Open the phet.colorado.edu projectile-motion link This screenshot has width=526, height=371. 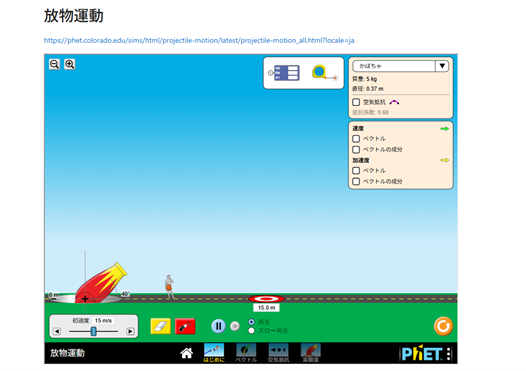[199, 41]
